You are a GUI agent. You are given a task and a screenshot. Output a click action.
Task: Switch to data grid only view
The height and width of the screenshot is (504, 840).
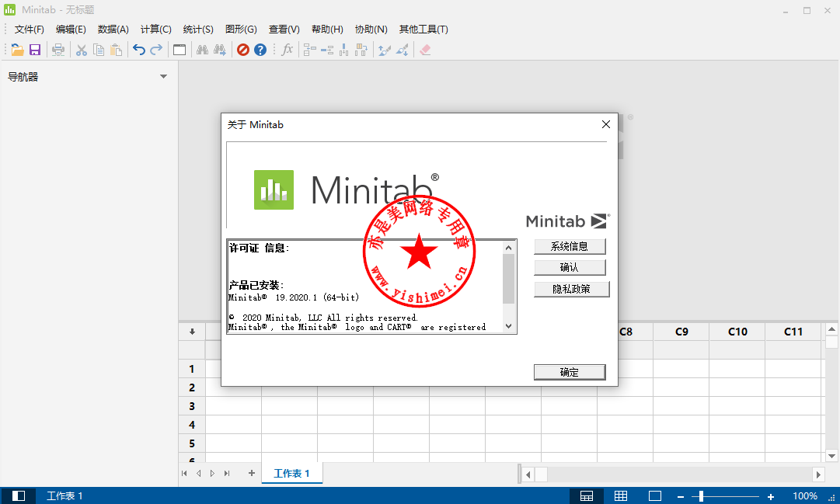(x=621, y=496)
